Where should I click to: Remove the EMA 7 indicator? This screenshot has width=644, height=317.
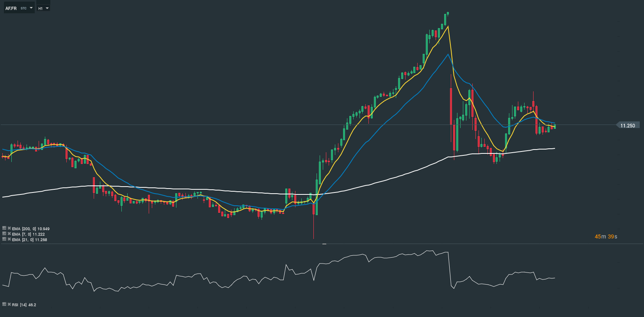tap(9, 233)
